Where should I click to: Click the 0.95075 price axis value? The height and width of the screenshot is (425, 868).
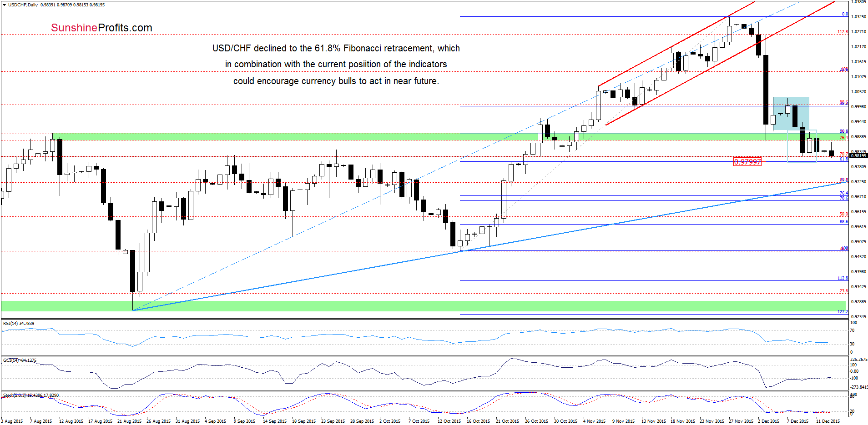(859, 242)
